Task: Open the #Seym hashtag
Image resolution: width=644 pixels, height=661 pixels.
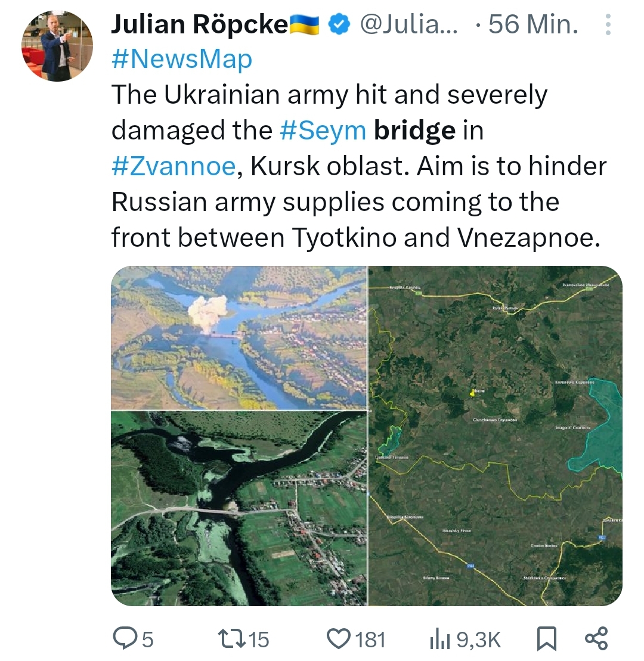Action: tap(323, 131)
